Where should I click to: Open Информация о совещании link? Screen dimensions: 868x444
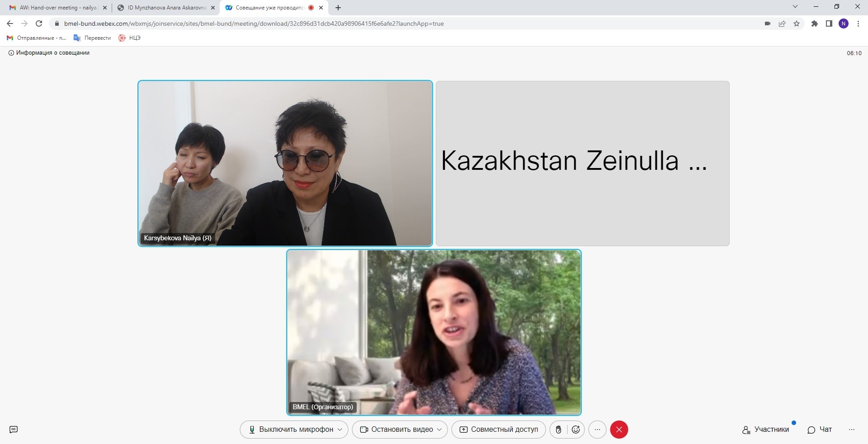[x=49, y=53]
